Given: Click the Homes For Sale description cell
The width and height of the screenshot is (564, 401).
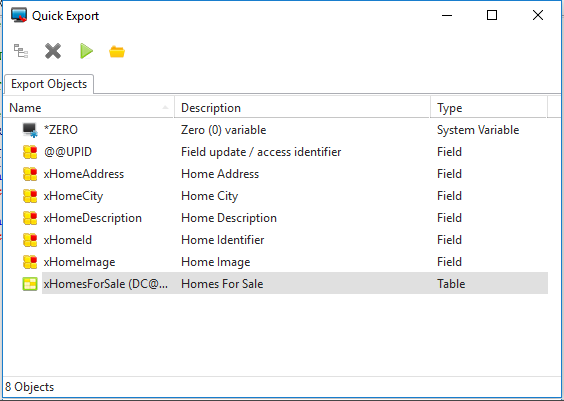Looking at the screenshot, I should [222, 284].
